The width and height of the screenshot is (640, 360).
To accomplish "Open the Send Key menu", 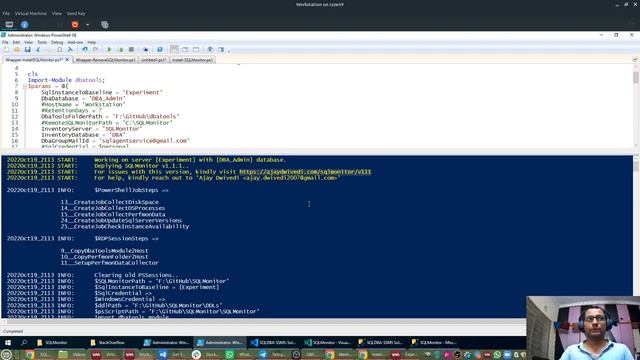I will pos(76,13).
